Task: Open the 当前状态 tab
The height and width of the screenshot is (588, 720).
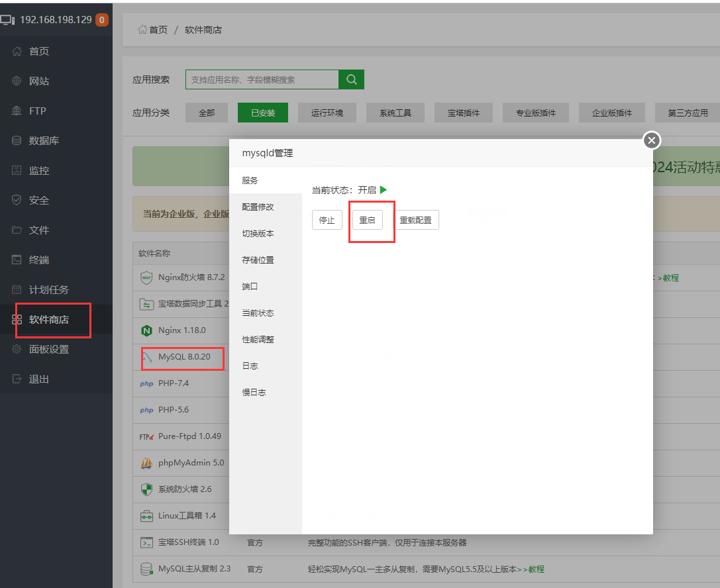Action: 266,313
